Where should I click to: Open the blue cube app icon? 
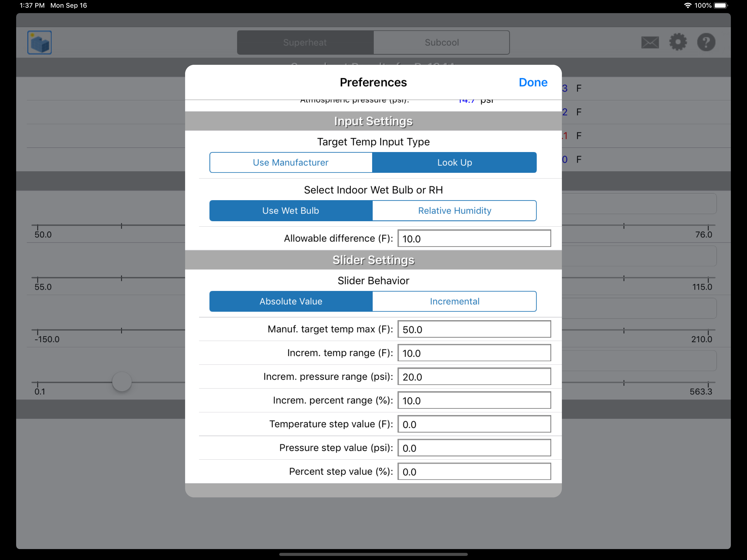[40, 43]
